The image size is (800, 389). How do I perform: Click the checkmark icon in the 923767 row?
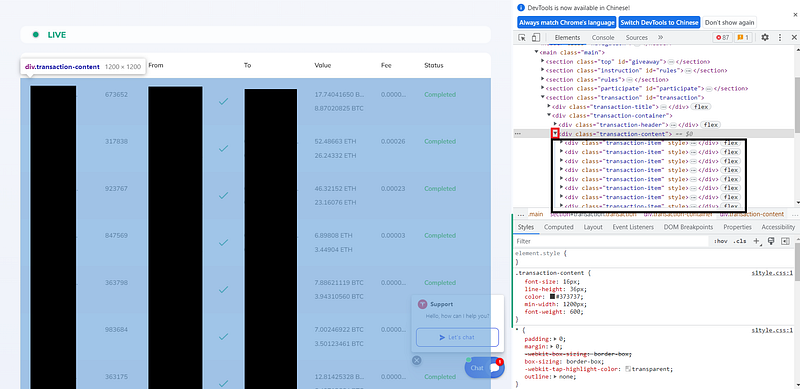click(223, 196)
